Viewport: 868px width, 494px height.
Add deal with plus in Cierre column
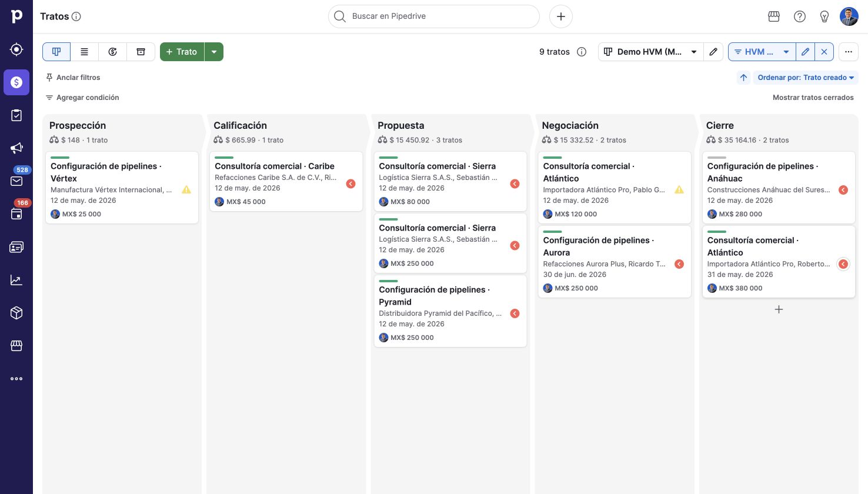(779, 309)
